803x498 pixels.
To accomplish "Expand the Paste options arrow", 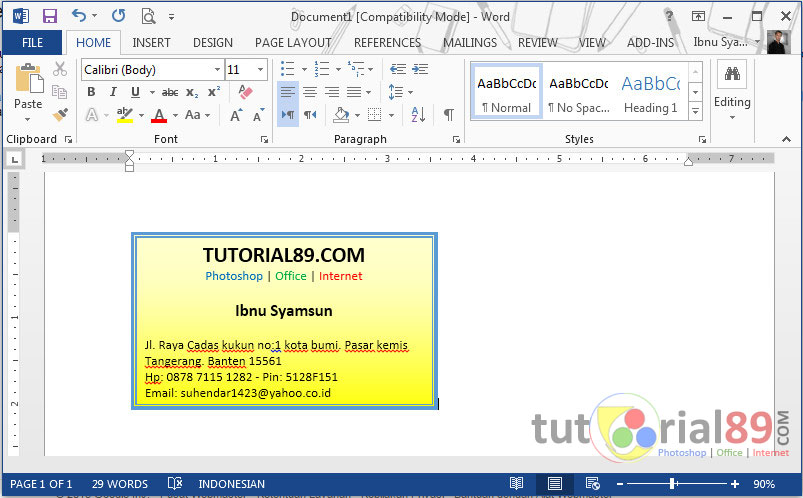I will [28, 119].
